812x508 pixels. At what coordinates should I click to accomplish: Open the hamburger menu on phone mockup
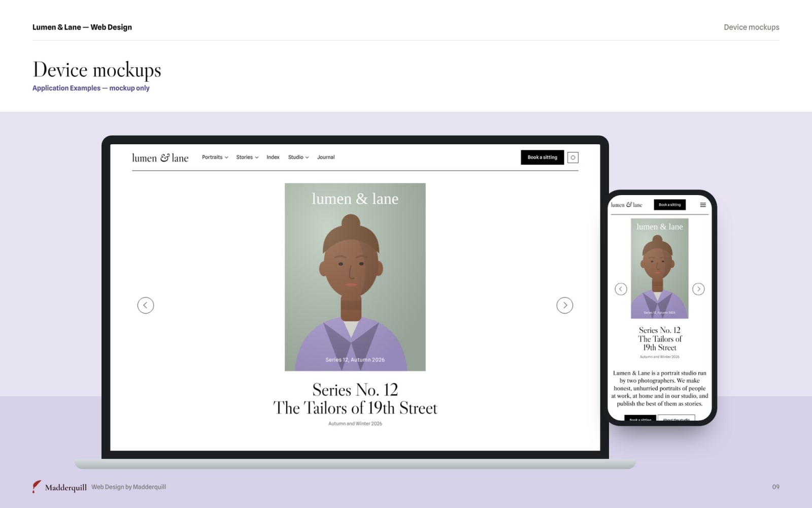click(x=703, y=205)
